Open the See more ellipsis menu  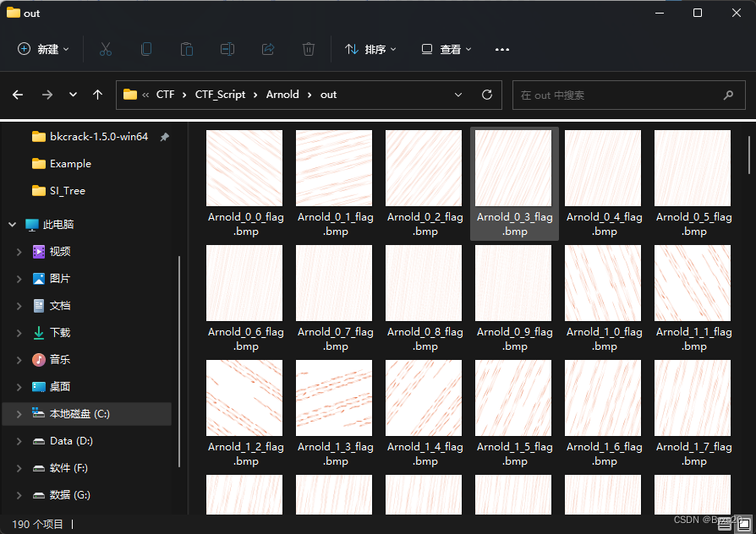502,49
